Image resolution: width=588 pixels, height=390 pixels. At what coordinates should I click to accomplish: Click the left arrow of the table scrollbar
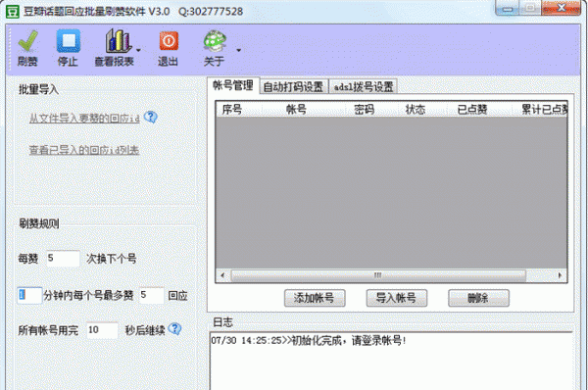(x=222, y=275)
